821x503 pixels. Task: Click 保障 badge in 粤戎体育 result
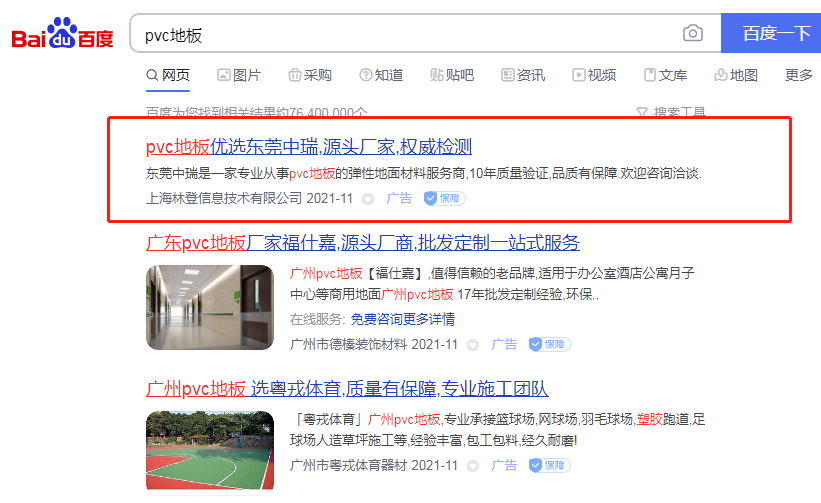point(549,465)
